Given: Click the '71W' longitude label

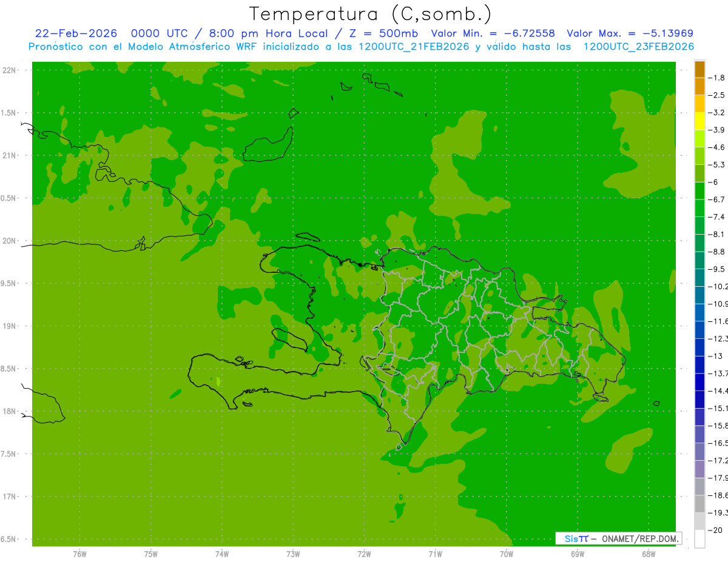Looking at the screenshot, I should [x=435, y=554].
